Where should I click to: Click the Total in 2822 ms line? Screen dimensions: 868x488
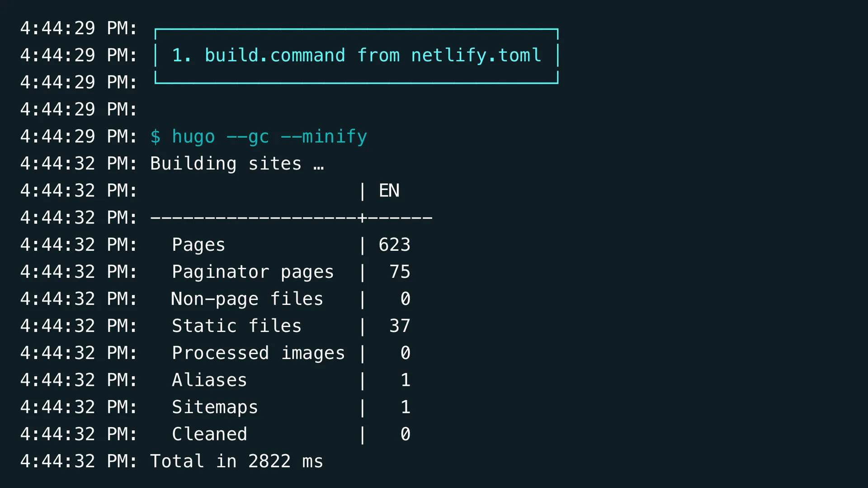(x=236, y=462)
